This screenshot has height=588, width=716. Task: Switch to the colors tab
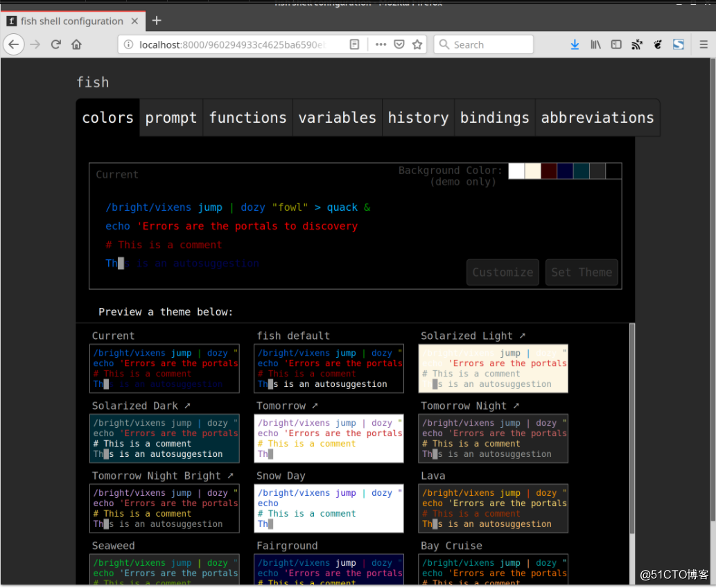coord(107,118)
